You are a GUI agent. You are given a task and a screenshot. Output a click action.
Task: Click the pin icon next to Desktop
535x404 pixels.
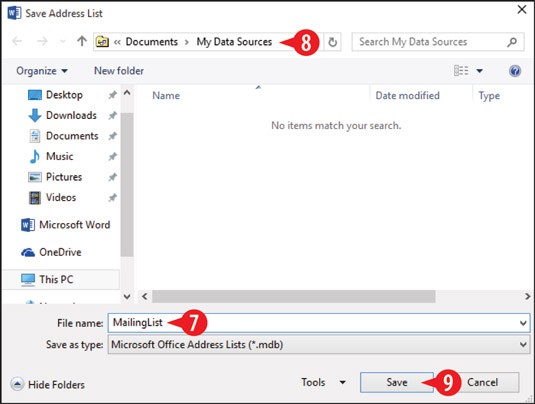[x=113, y=95]
